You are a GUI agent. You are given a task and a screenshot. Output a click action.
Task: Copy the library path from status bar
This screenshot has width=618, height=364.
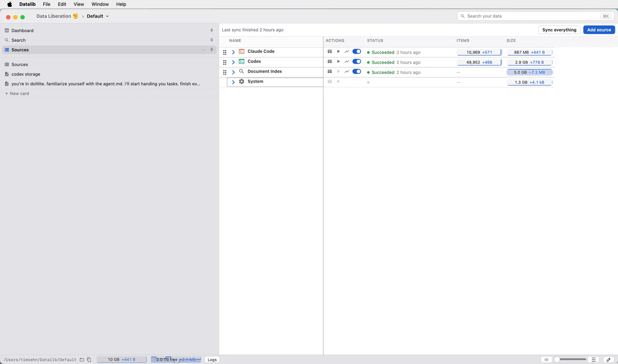coord(89,360)
